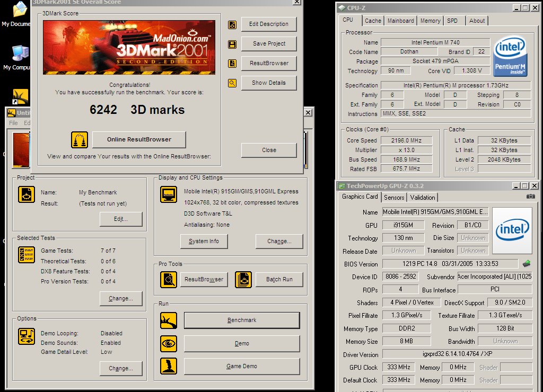
Task: Click the Save Project button
Action: tap(269, 43)
